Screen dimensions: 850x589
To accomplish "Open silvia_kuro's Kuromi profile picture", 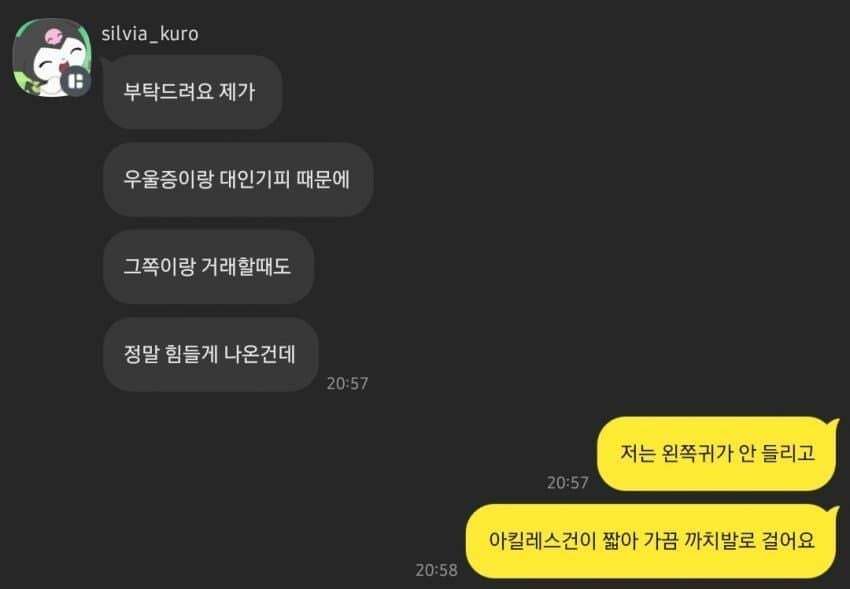I will pos(51,57).
